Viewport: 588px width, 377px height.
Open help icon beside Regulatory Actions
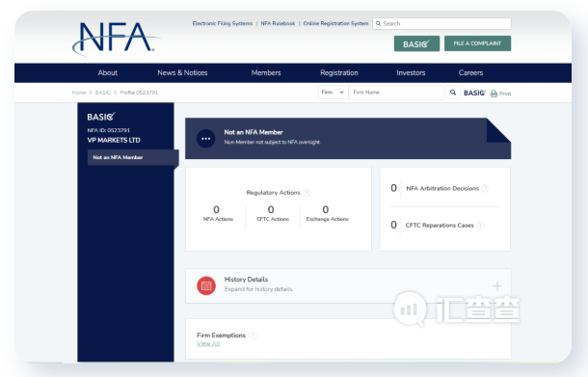307,193
